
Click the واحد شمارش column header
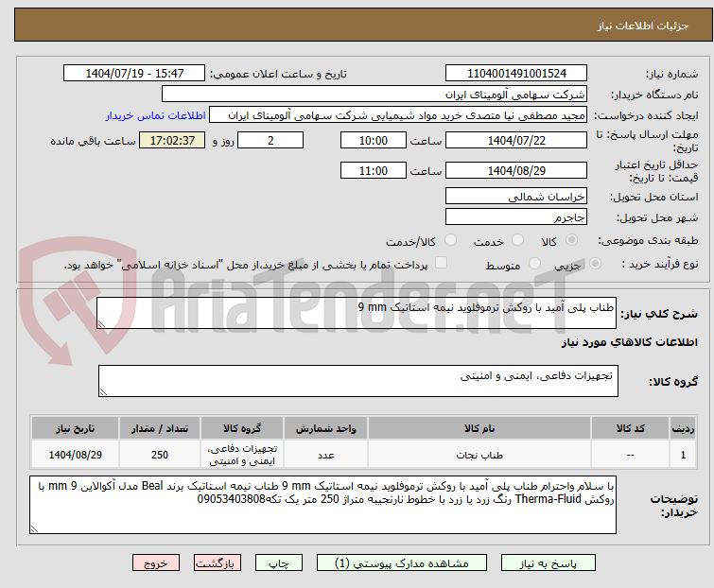click(325, 428)
